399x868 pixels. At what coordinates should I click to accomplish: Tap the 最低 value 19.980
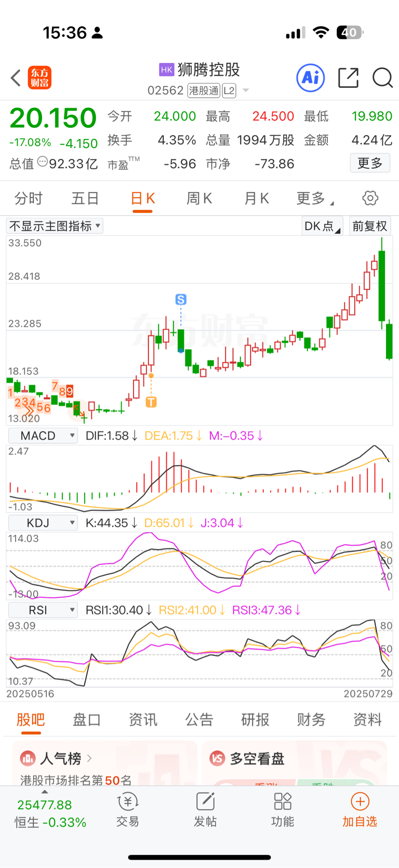pos(372,116)
